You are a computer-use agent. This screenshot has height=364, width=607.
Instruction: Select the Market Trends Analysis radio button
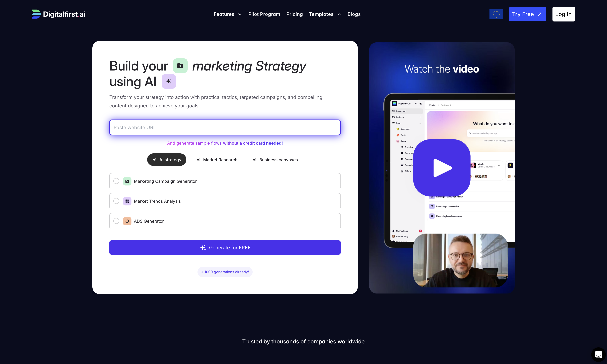[x=116, y=201]
